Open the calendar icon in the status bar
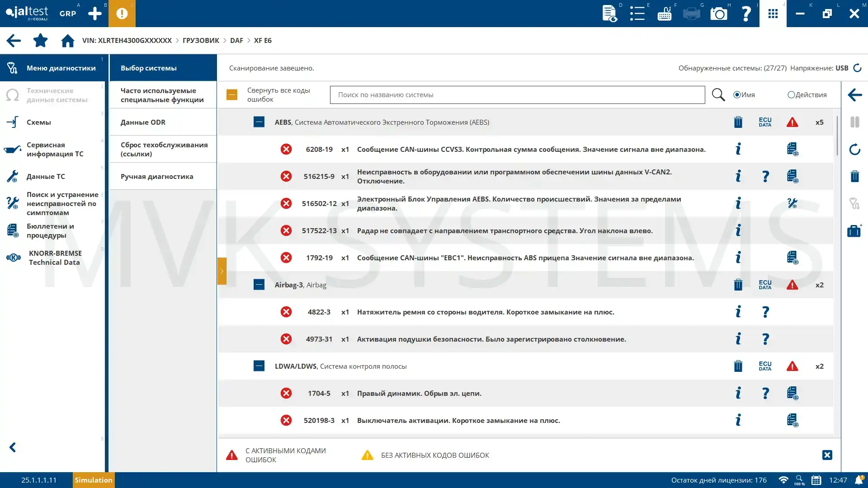Viewport: 868px width, 488px height. tap(816, 480)
